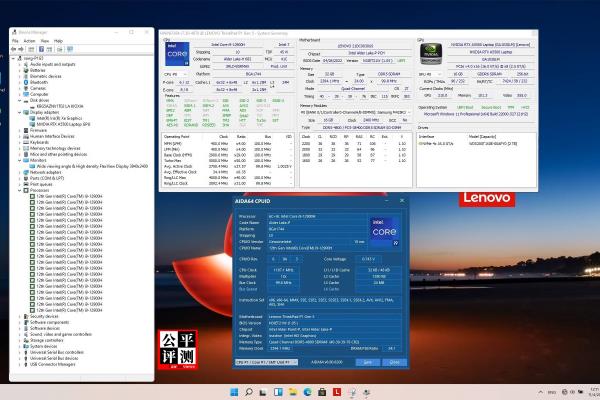Select Human Interface Devices label
The image size is (600, 400).
52,136
